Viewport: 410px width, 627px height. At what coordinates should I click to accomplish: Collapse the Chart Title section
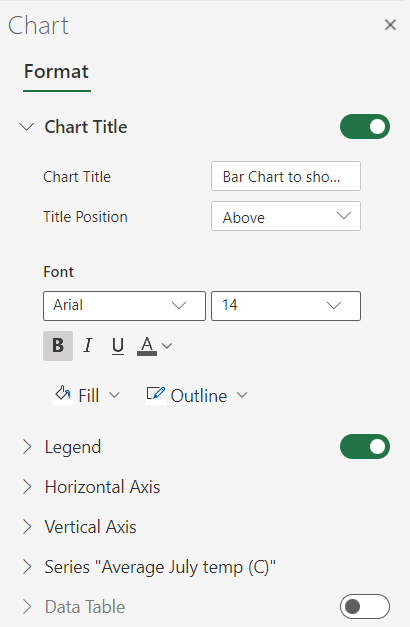pyautogui.click(x=27, y=127)
